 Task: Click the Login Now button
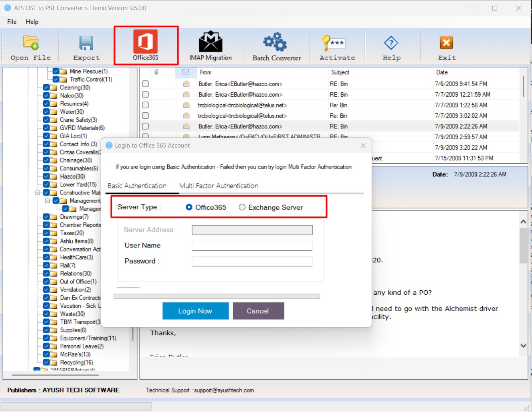(x=195, y=311)
